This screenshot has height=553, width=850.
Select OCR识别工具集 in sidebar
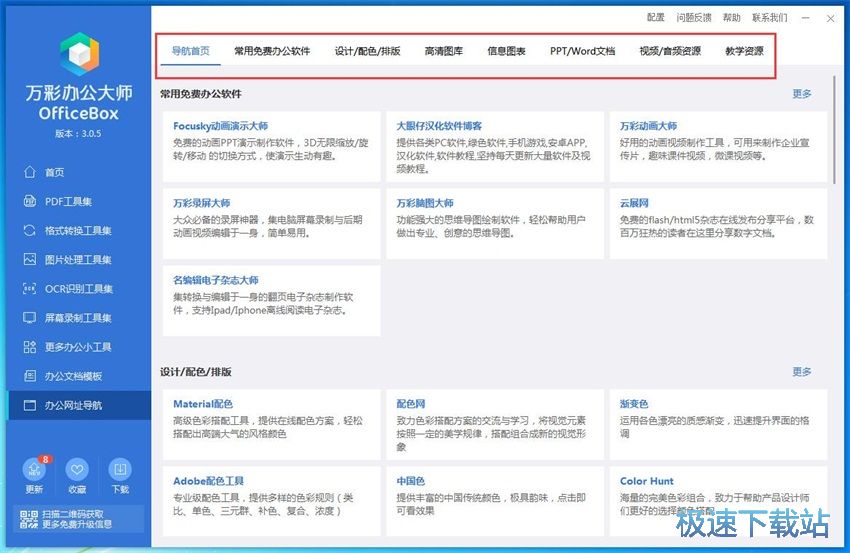pyautogui.click(x=80, y=288)
